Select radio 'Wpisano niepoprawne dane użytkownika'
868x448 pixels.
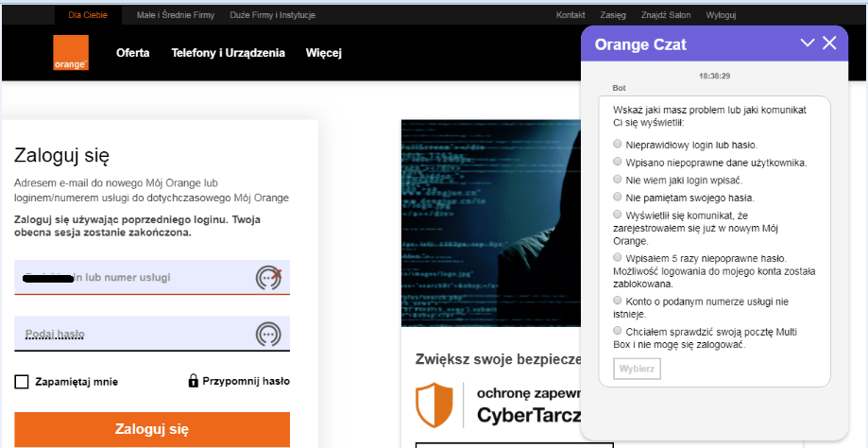point(617,162)
